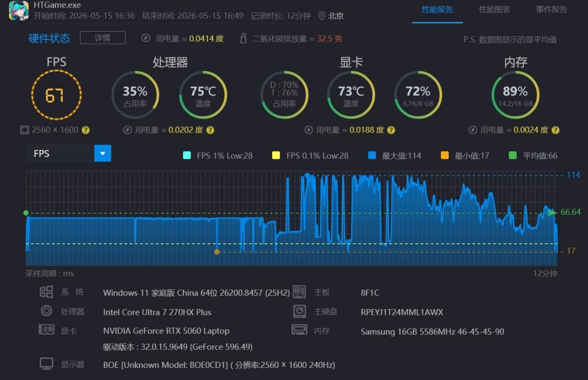Click the Windows 11 家庭版 system text

(196, 293)
